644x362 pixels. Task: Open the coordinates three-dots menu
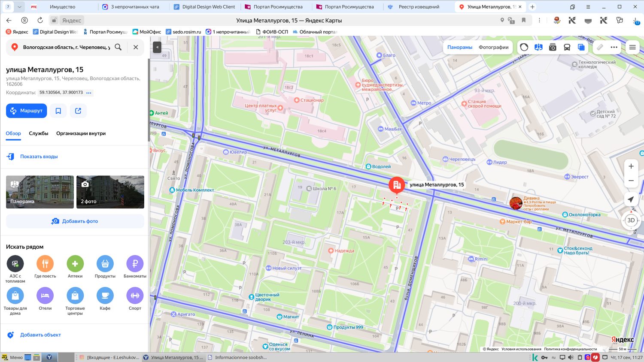[x=89, y=93]
